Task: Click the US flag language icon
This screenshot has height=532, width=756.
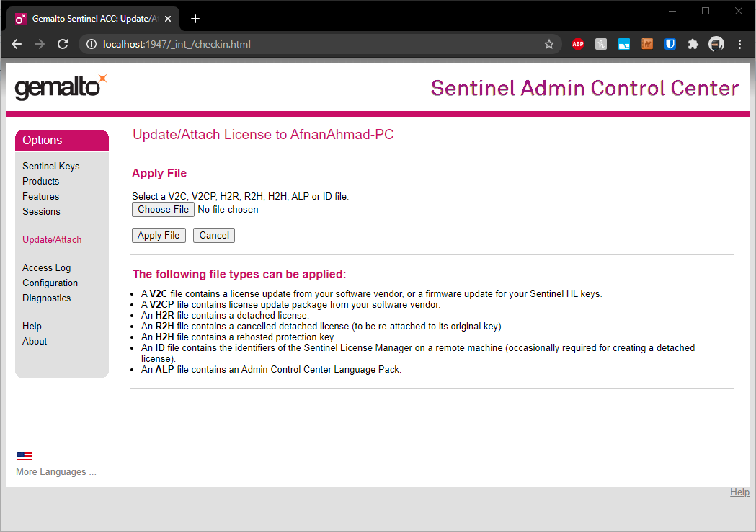Action: click(25, 456)
